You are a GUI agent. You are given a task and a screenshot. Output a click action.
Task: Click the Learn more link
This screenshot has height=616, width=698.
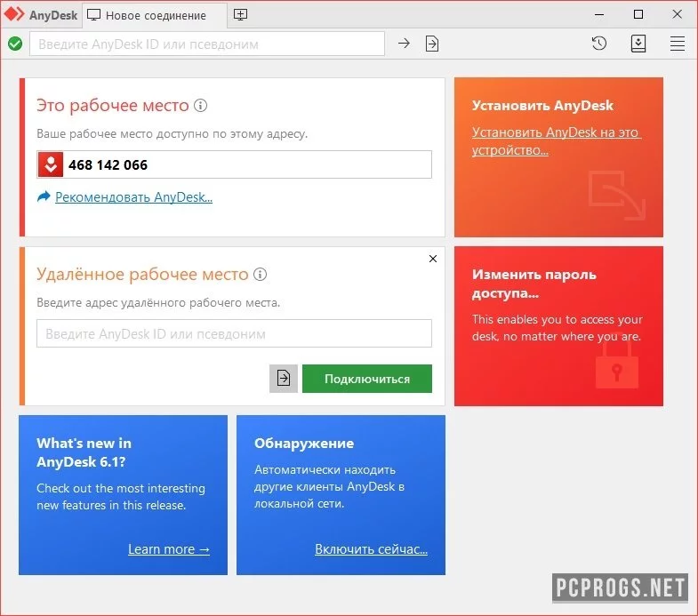[169, 549]
